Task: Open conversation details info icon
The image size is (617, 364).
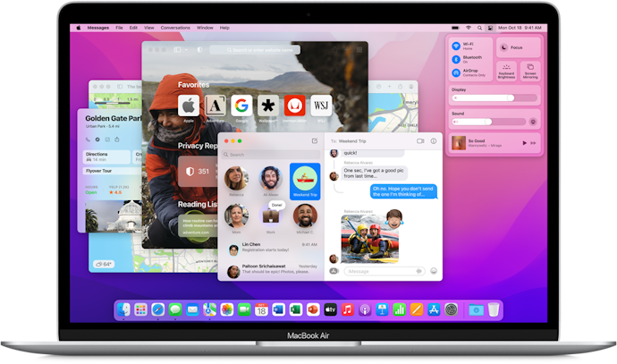Action: tap(433, 141)
